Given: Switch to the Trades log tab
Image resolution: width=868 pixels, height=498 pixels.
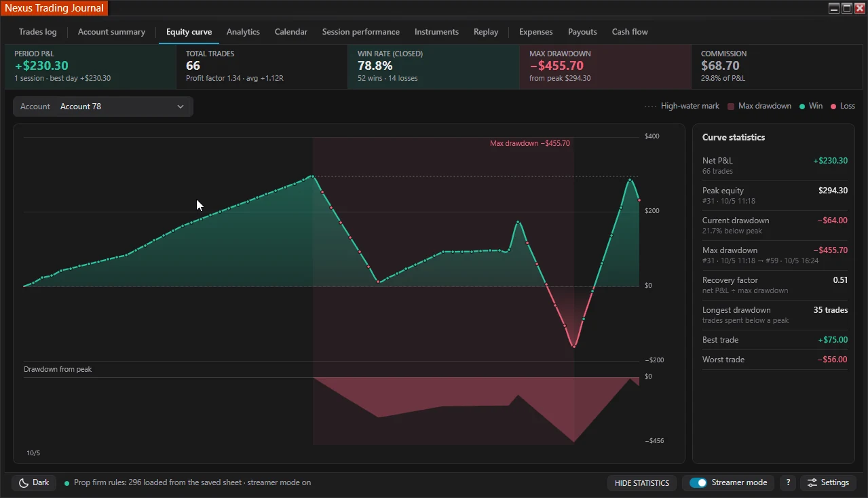Looking at the screenshot, I should [x=38, y=32].
